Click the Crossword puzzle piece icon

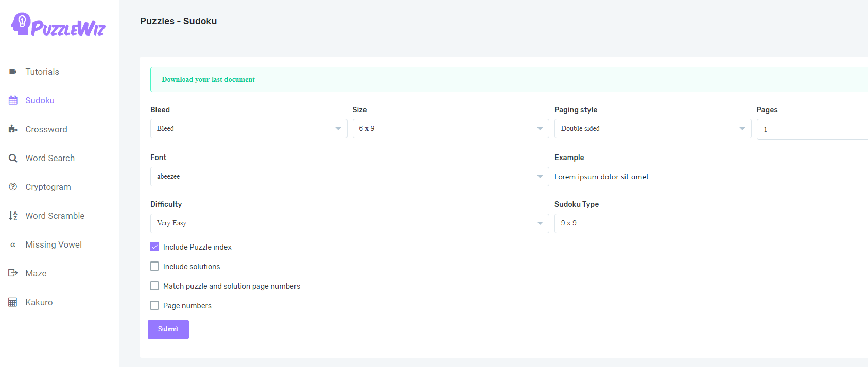(13, 129)
